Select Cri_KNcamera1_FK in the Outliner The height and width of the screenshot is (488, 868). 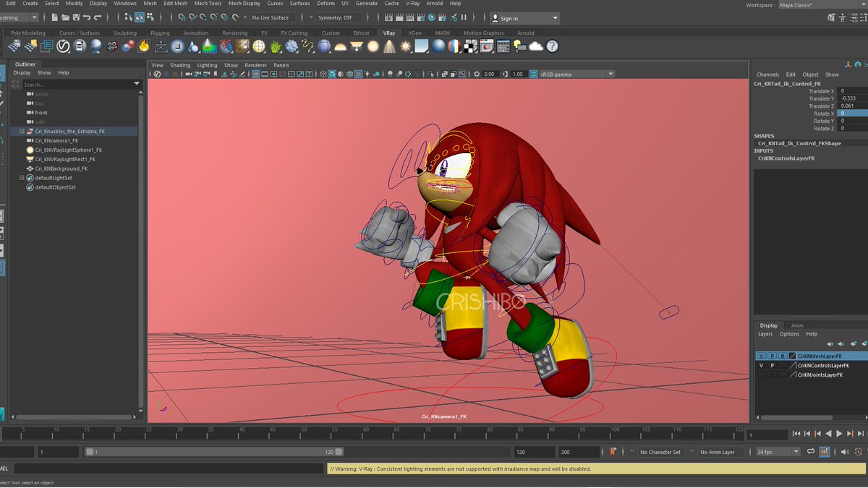point(56,141)
